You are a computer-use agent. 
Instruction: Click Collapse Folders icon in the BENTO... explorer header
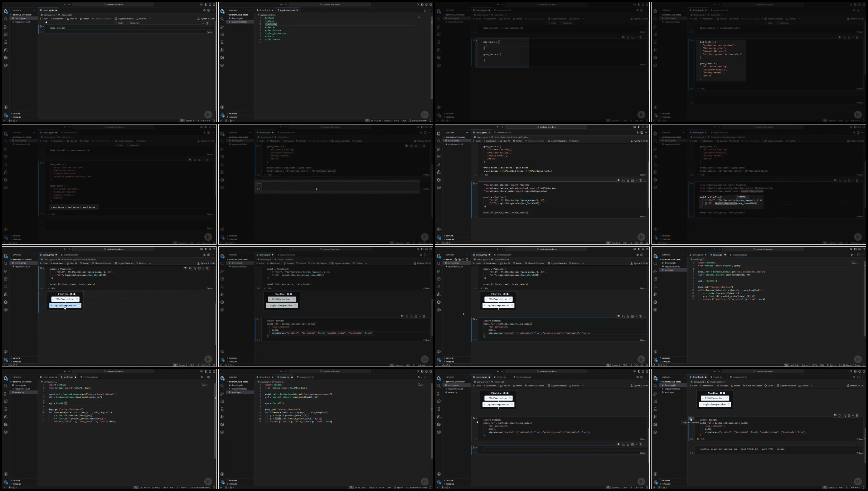click(x=467, y=260)
